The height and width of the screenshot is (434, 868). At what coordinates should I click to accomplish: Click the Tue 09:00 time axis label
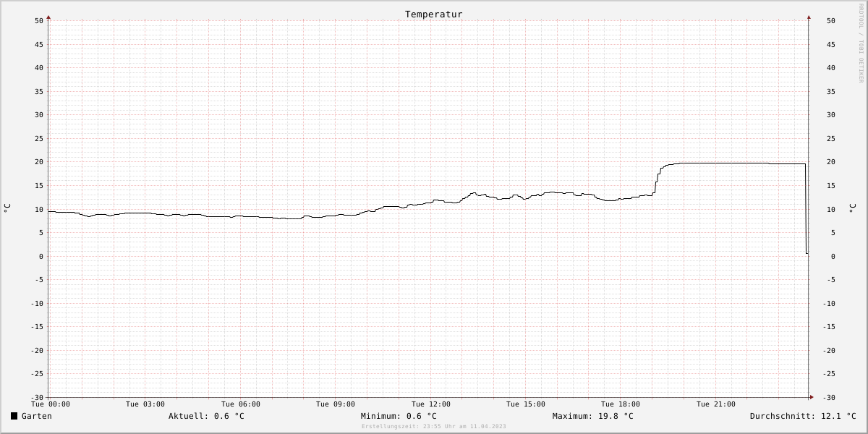tap(336, 404)
